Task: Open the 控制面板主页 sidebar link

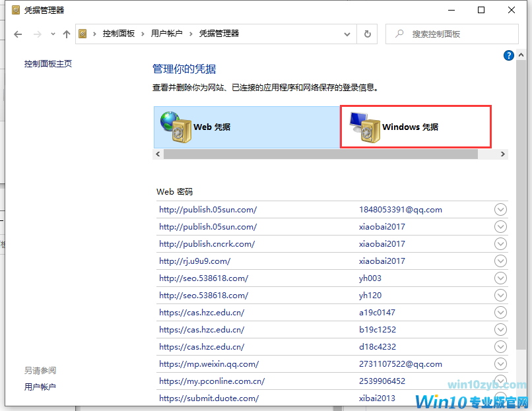Action: click(48, 64)
